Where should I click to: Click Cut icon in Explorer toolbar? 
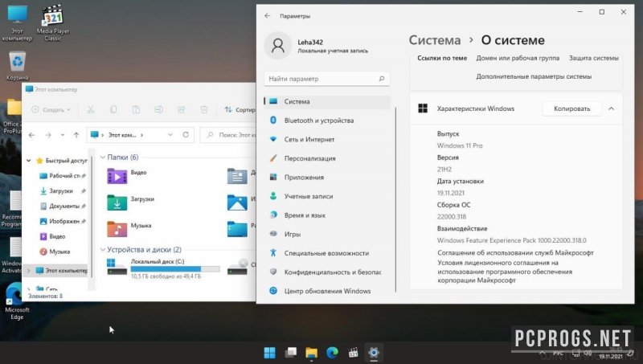[x=91, y=109]
